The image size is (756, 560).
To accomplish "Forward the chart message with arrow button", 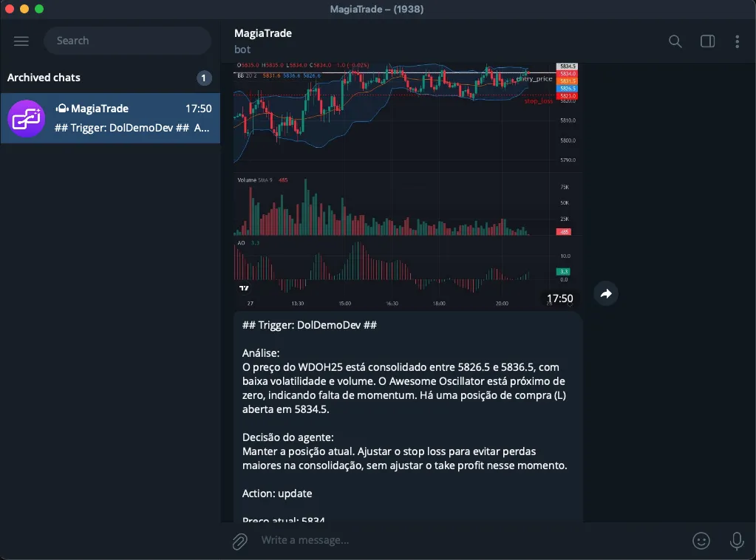I will click(606, 293).
